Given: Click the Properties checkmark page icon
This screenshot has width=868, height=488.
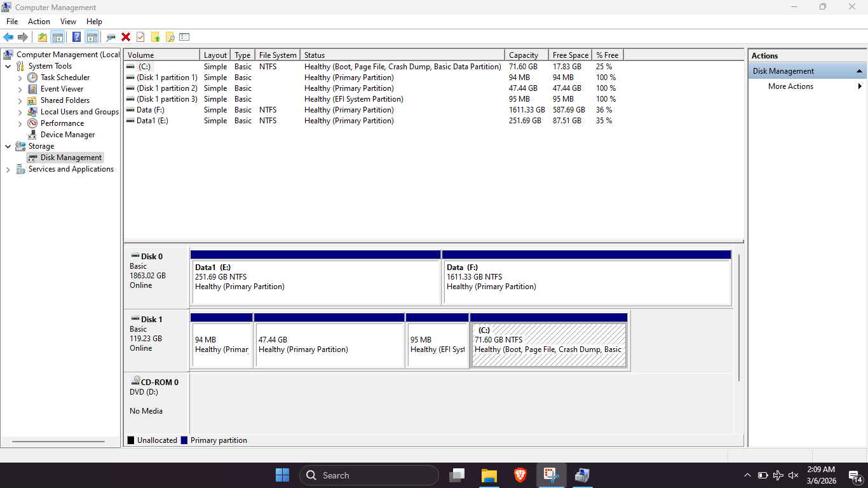Looking at the screenshot, I should click(x=140, y=37).
